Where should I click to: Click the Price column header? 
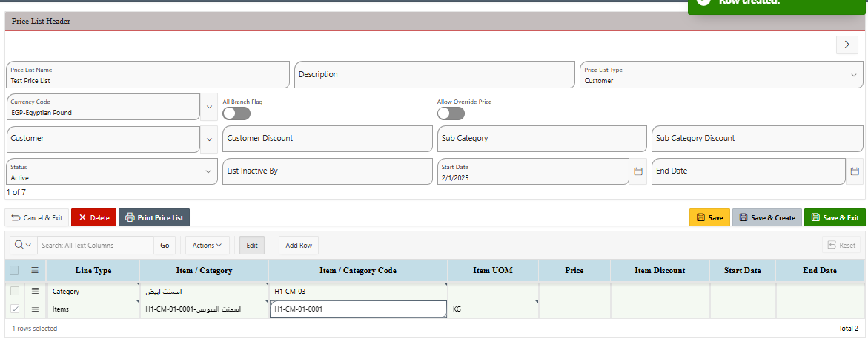pyautogui.click(x=574, y=270)
